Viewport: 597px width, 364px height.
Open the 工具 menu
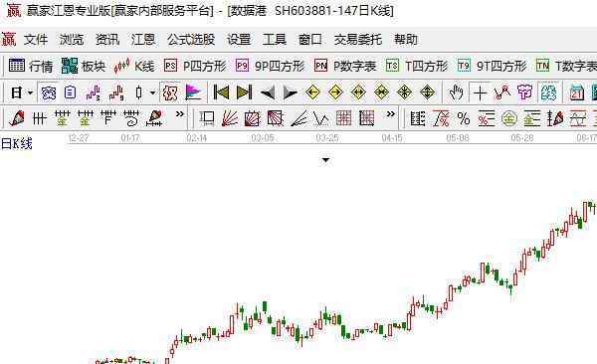pyautogui.click(x=275, y=40)
